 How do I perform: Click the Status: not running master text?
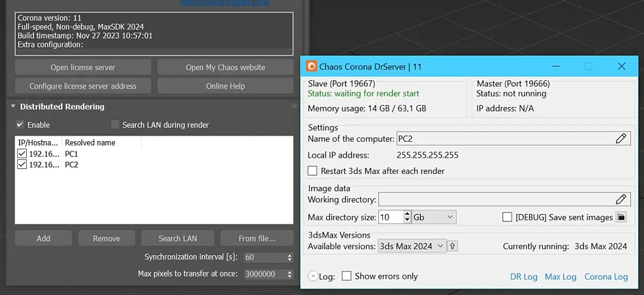[x=511, y=94]
